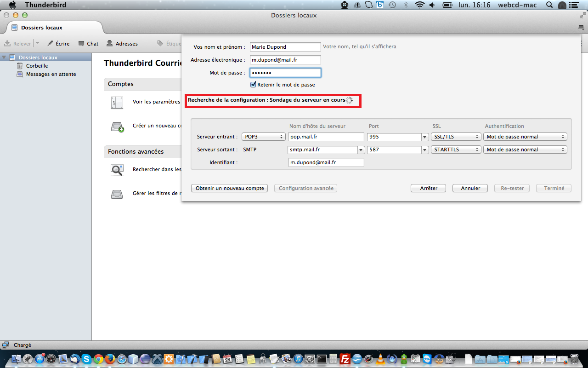Image resolution: width=588 pixels, height=368 pixels.
Task: Open Google Chrome from the Dock
Action: (x=98, y=359)
